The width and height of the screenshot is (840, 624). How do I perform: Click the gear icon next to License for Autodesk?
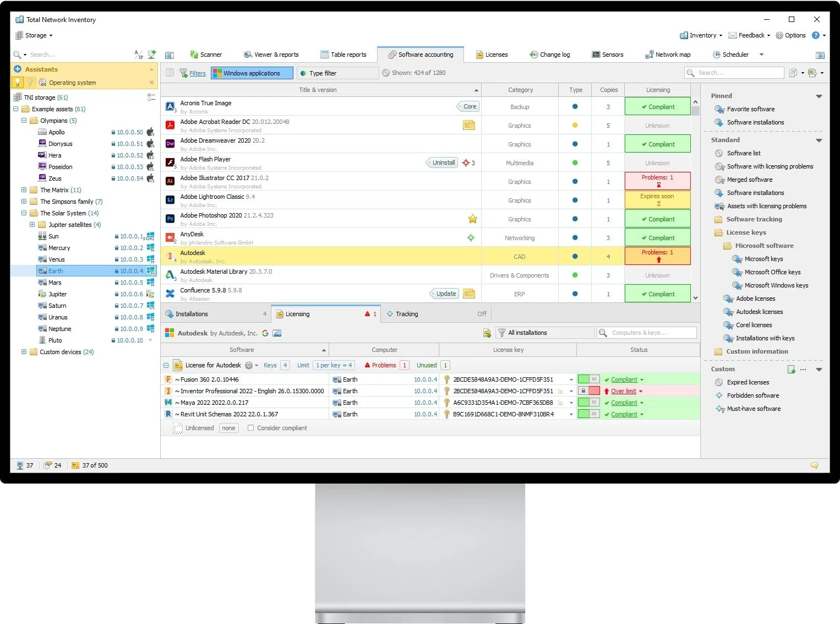click(x=249, y=365)
